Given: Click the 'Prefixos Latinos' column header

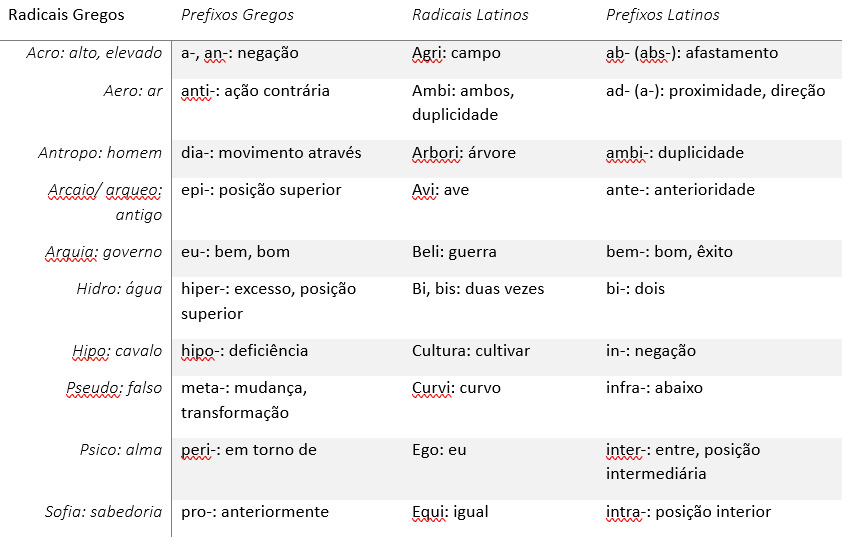Looking at the screenshot, I should [x=662, y=15].
